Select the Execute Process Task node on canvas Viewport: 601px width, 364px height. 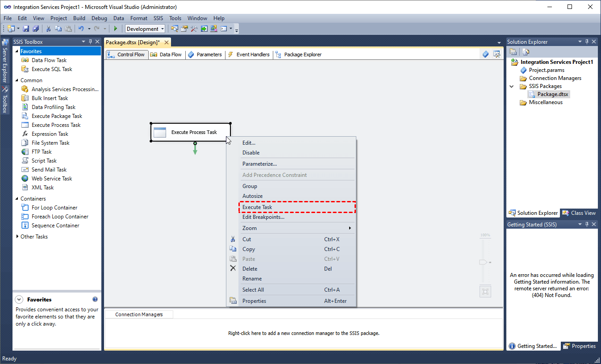click(191, 132)
